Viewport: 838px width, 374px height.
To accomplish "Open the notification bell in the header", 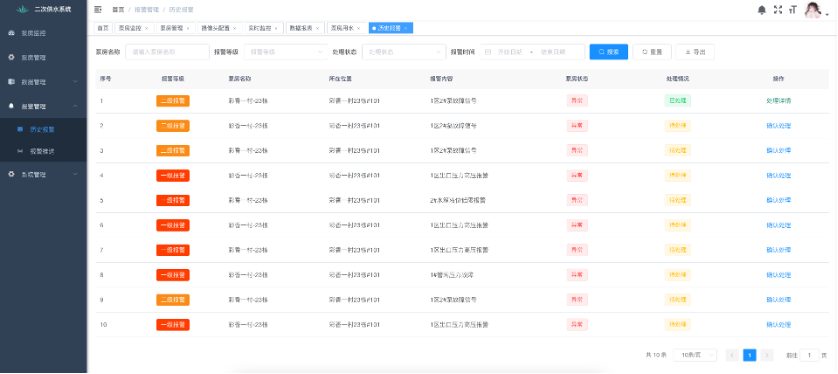I will [762, 10].
